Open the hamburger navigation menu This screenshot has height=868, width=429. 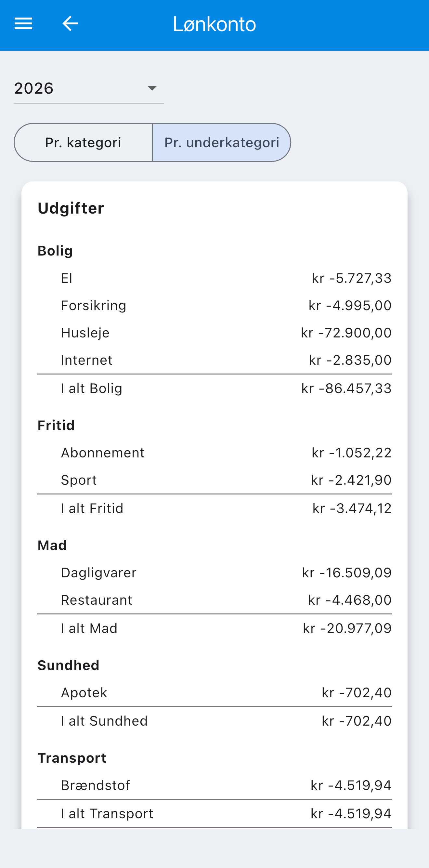(23, 24)
